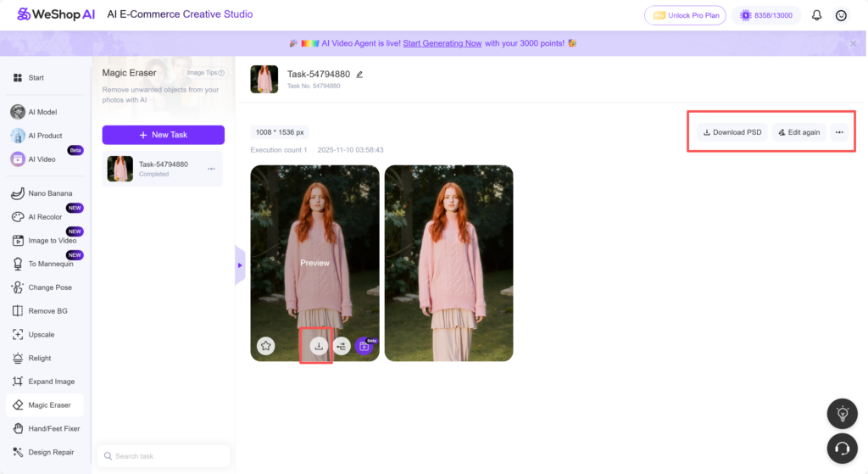Click Download PSD button

732,132
